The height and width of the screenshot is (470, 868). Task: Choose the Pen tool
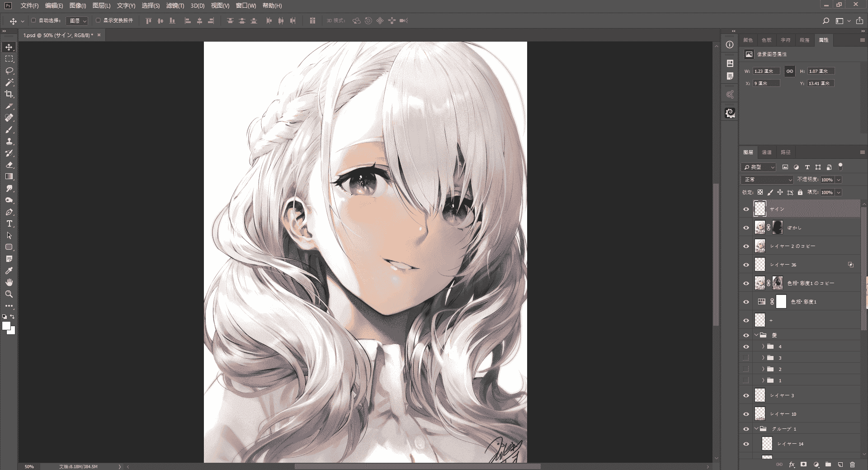pyautogui.click(x=9, y=212)
